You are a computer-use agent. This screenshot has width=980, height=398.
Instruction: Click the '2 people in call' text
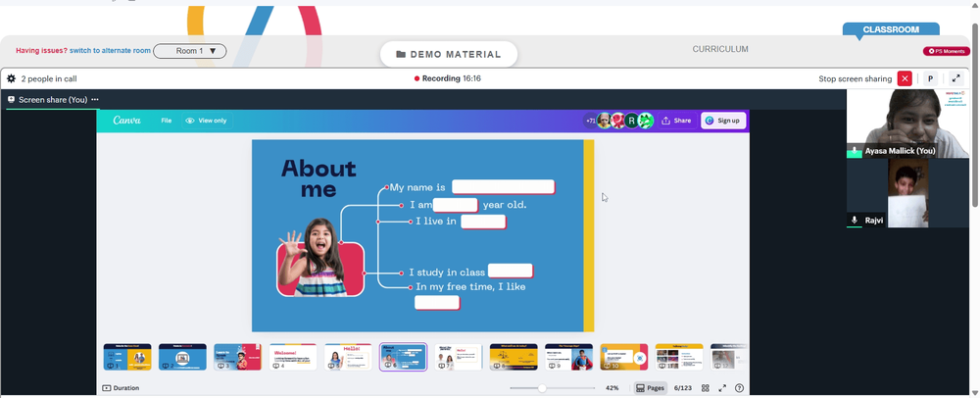point(49,78)
